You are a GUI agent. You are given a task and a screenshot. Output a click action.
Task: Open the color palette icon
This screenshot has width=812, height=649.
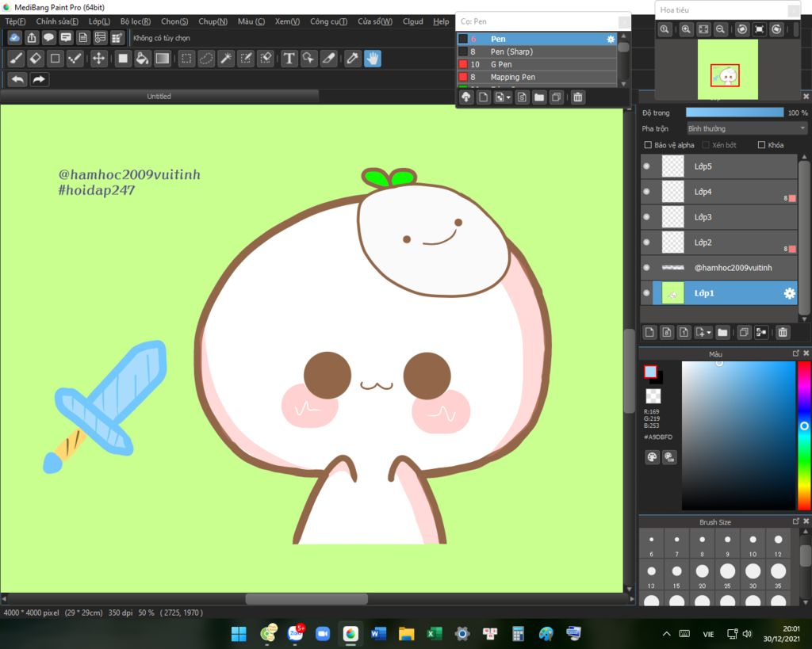[x=652, y=457]
